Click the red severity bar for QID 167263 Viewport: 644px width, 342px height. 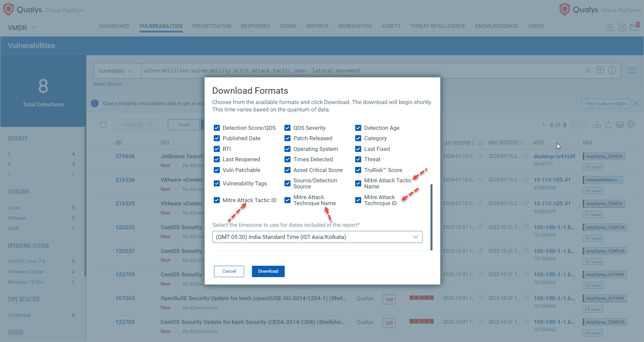pyautogui.click(x=422, y=297)
